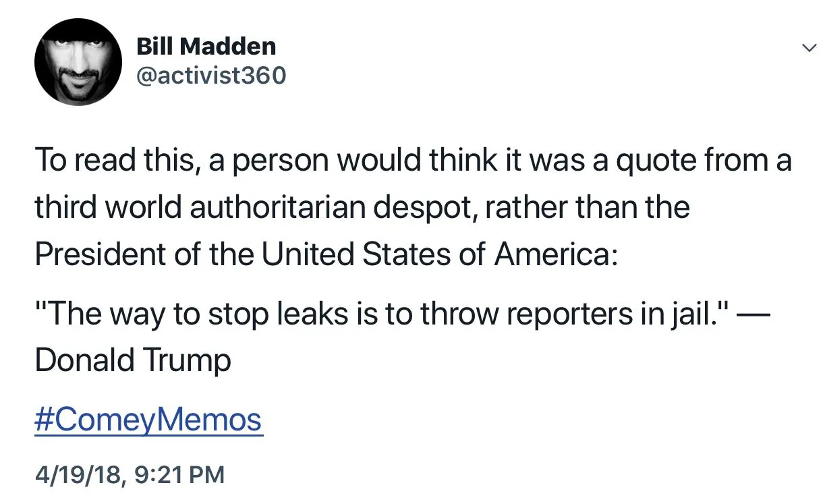Follow the #ComeyMemos hashtag link
Screen dimensions: 825x504
coord(148,420)
